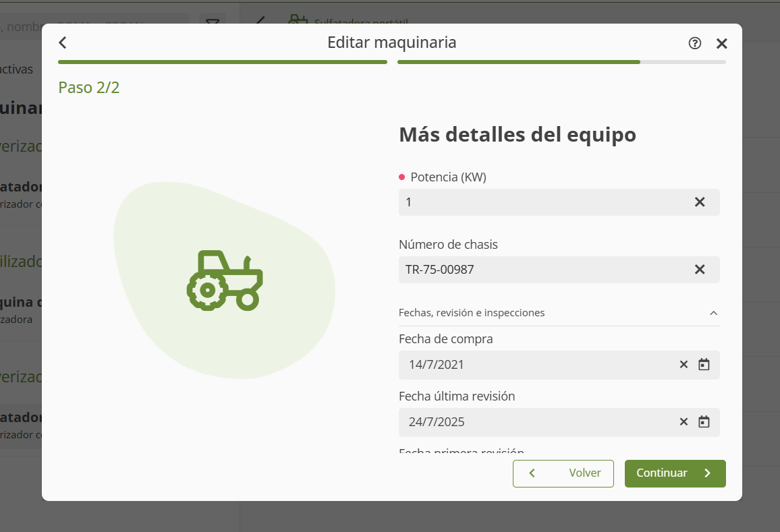Click the green tractor illustration
This screenshot has height=532, width=780.
point(224,280)
